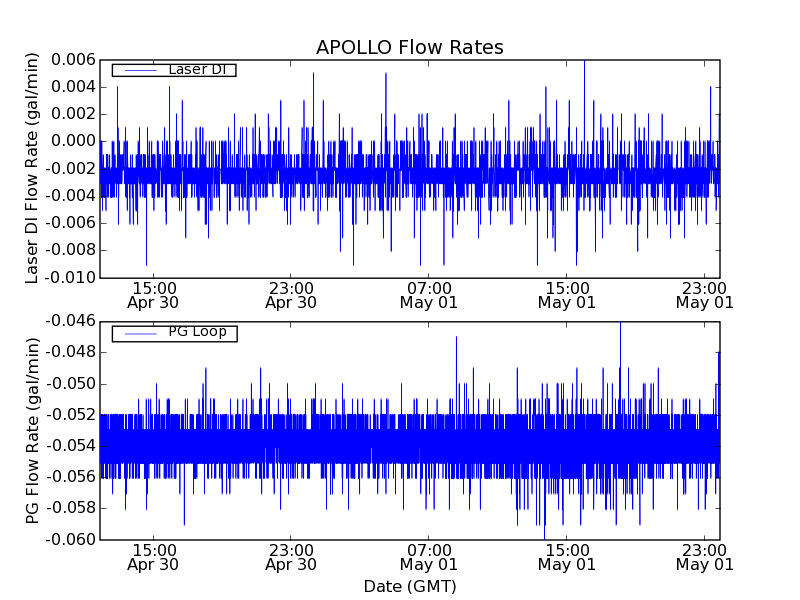Screen dimensions: 800x600
Task: Click the highest Laser DI spike reaching 0.006
Action: tap(584, 63)
